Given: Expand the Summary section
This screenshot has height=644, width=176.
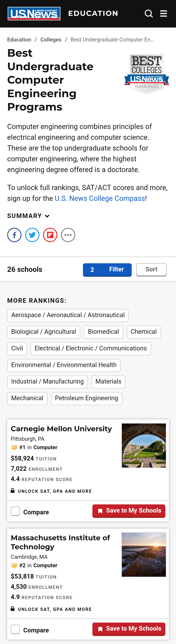Looking at the screenshot, I should [x=28, y=216].
